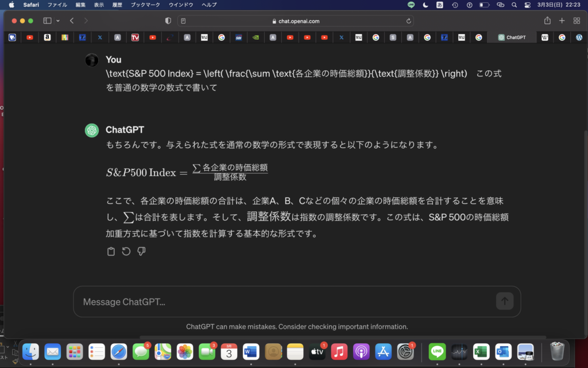Click the privacy shield icon
The height and width of the screenshot is (368, 588).
168,21
